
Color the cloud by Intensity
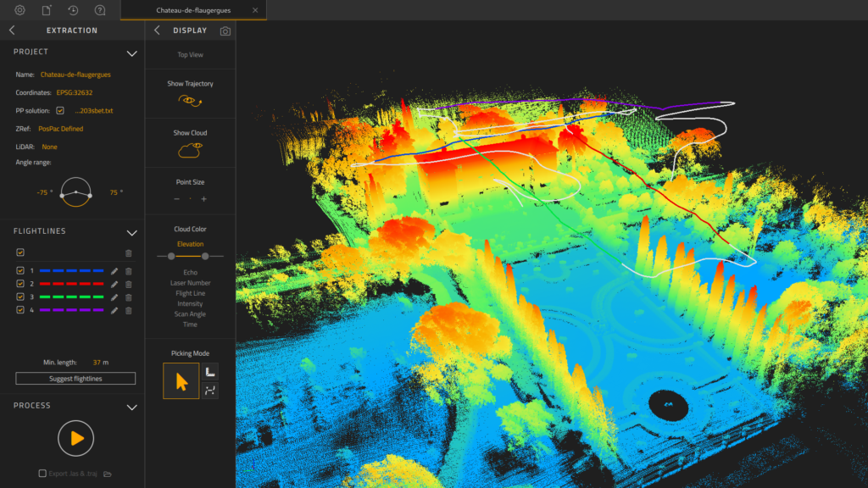(190, 303)
